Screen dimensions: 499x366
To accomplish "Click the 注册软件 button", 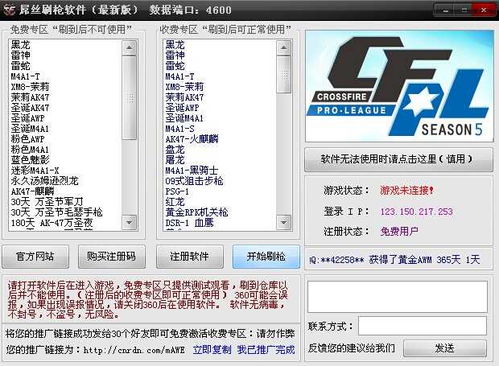I will pyautogui.click(x=190, y=256).
